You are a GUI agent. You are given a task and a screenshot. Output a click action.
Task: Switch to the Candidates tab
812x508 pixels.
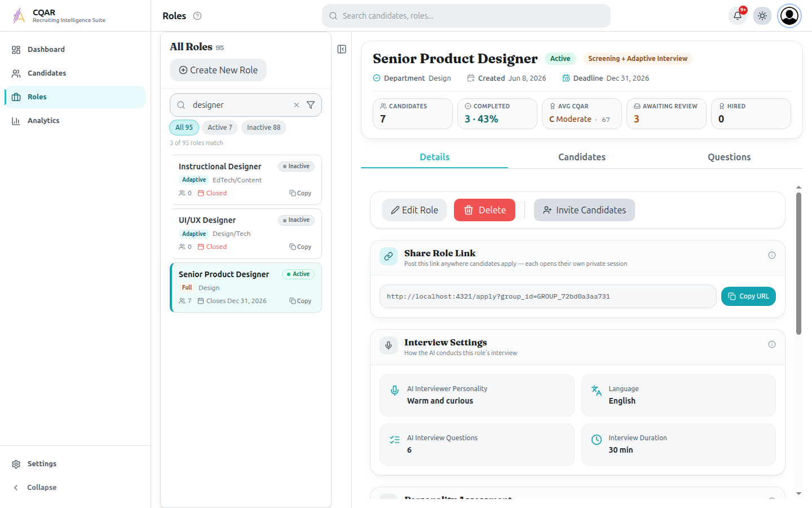(582, 157)
